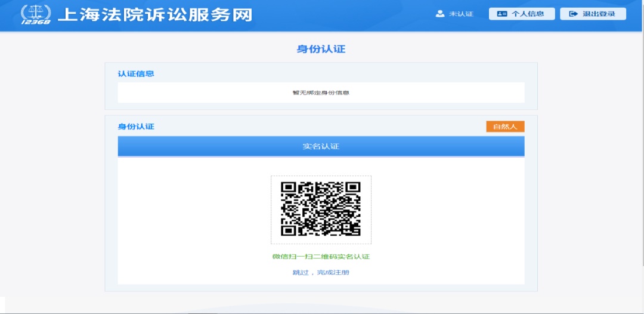Click 退出登录 logout button

click(x=593, y=14)
